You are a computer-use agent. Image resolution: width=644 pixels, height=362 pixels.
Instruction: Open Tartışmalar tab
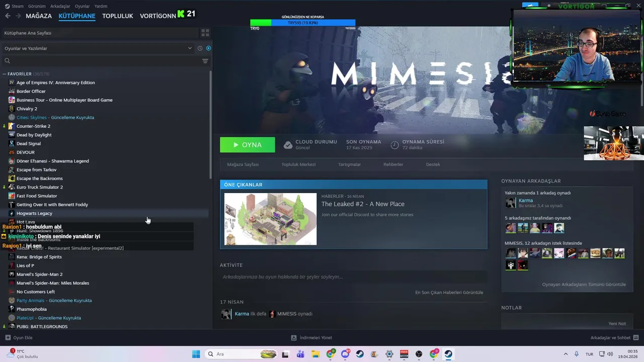(349, 164)
